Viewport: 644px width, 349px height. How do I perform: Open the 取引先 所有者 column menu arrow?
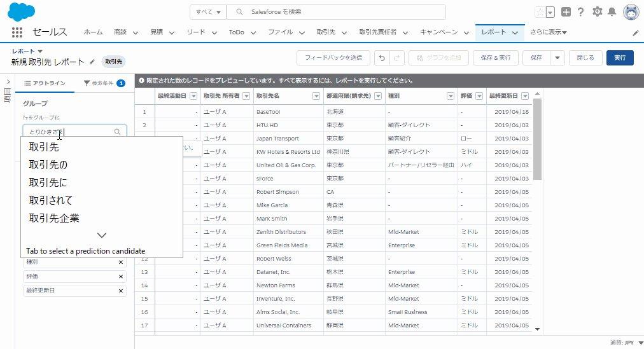point(246,96)
